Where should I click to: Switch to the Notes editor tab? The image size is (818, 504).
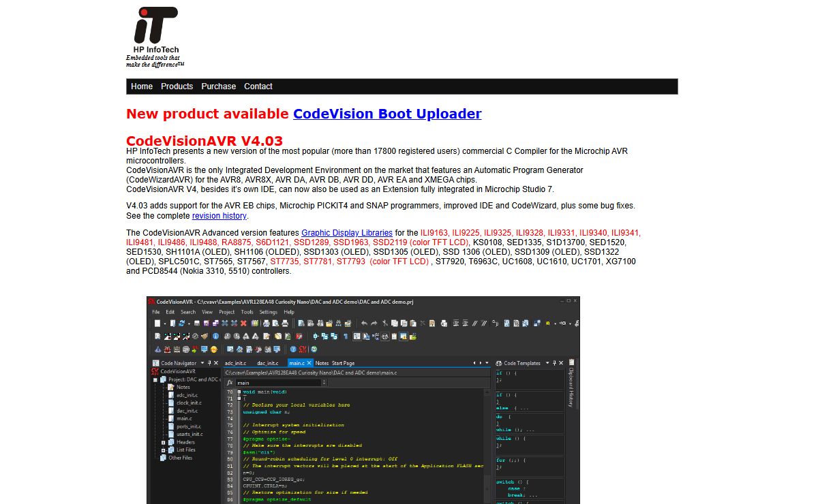tap(322, 363)
